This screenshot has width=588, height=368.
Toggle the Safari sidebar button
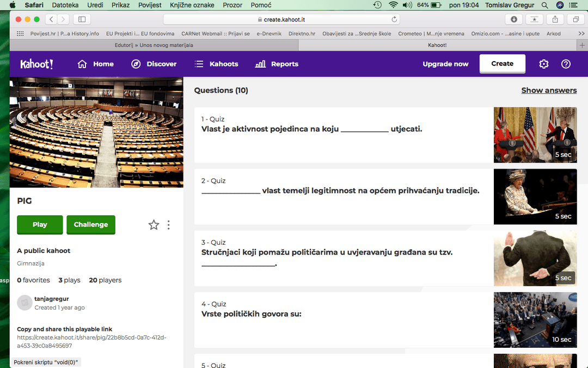tap(82, 19)
